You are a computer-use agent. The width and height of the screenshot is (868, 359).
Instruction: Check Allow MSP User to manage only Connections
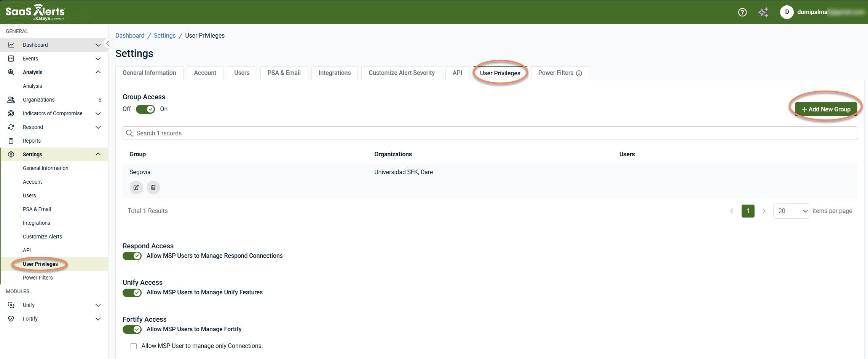[x=134, y=346]
